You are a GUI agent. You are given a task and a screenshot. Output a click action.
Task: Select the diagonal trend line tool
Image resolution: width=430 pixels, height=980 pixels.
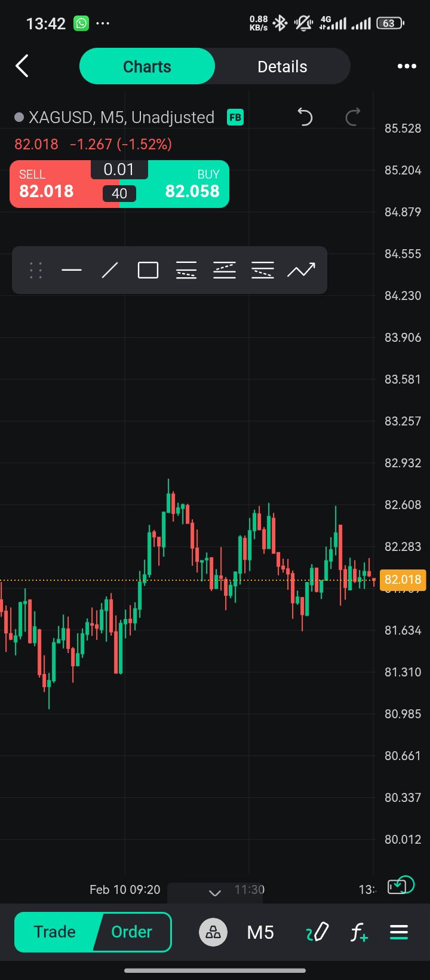(110, 271)
